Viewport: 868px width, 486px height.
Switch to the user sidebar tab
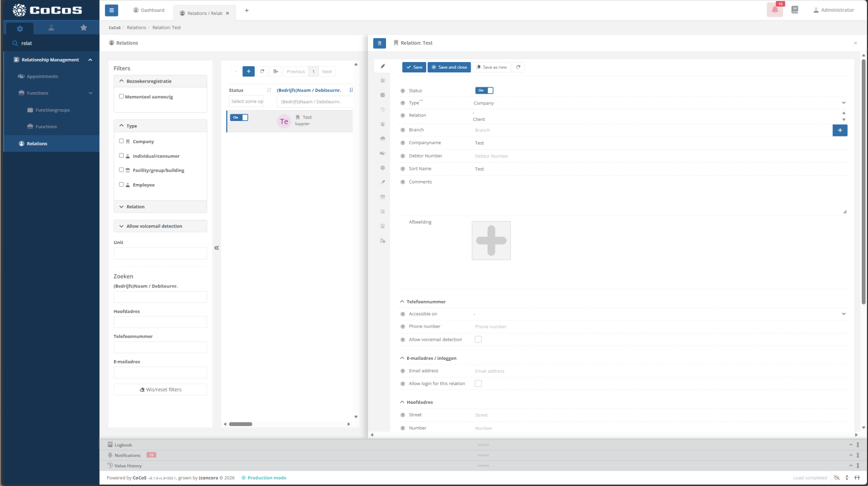[51, 28]
